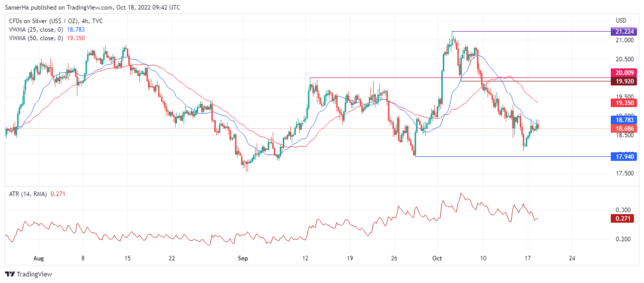Select the red 20.009 price tag
644x283 pixels.
click(623, 72)
